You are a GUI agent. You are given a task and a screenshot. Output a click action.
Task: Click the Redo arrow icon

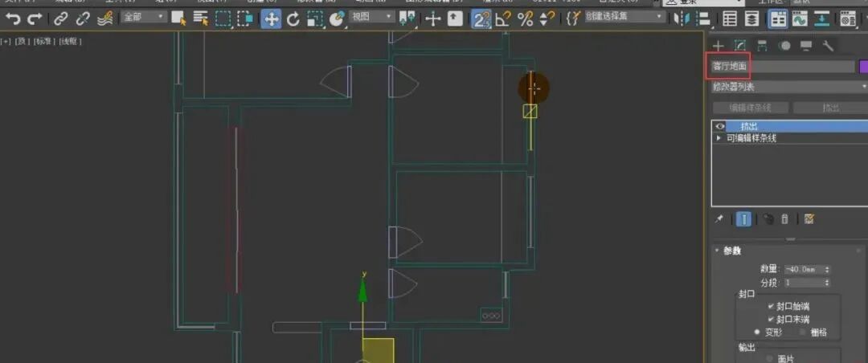coord(35,19)
